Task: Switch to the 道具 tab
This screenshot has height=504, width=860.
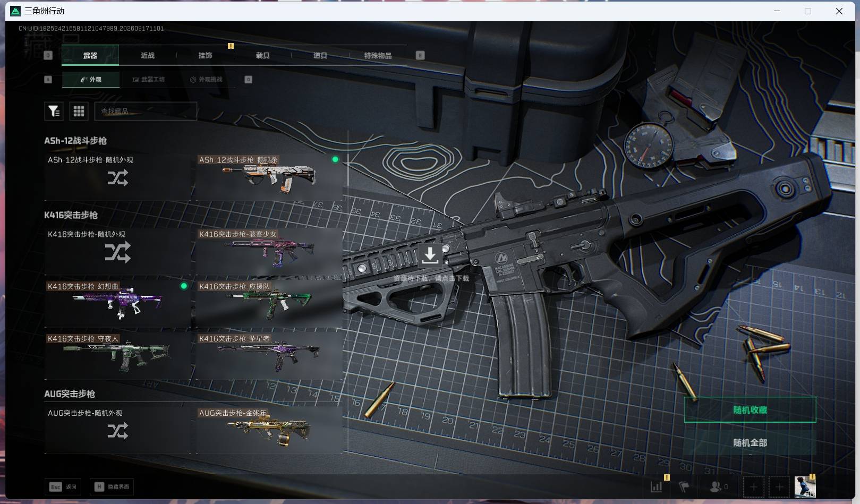Action: pos(320,55)
